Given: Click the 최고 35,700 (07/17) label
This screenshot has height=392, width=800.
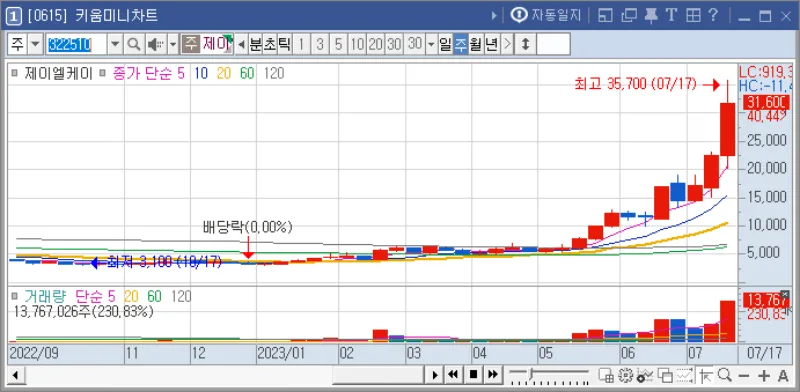Looking at the screenshot, I should (636, 84).
